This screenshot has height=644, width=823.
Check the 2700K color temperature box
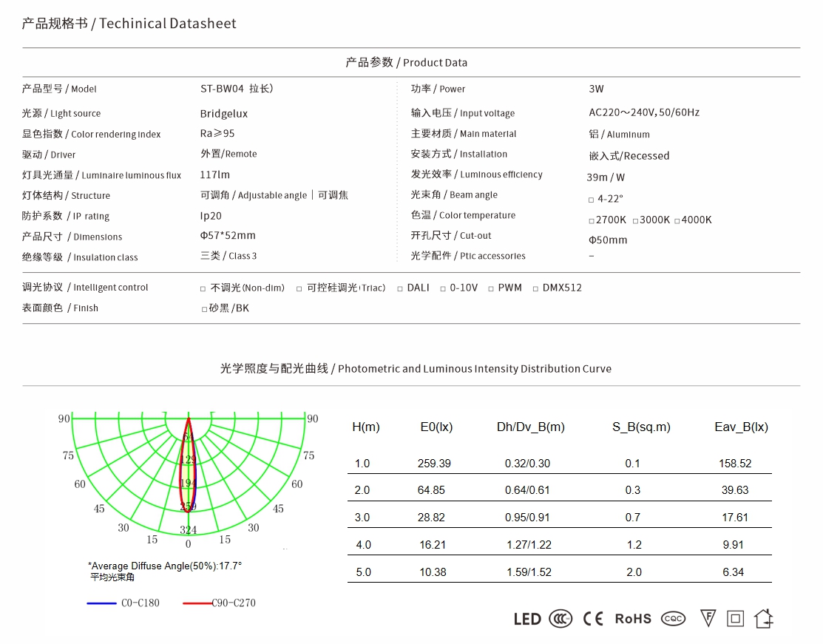(x=592, y=221)
